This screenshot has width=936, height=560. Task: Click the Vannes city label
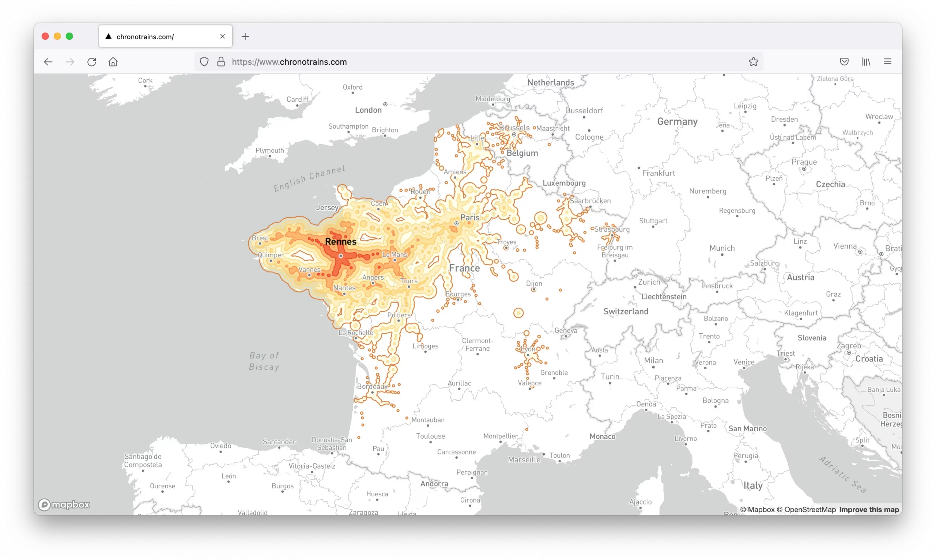(309, 269)
